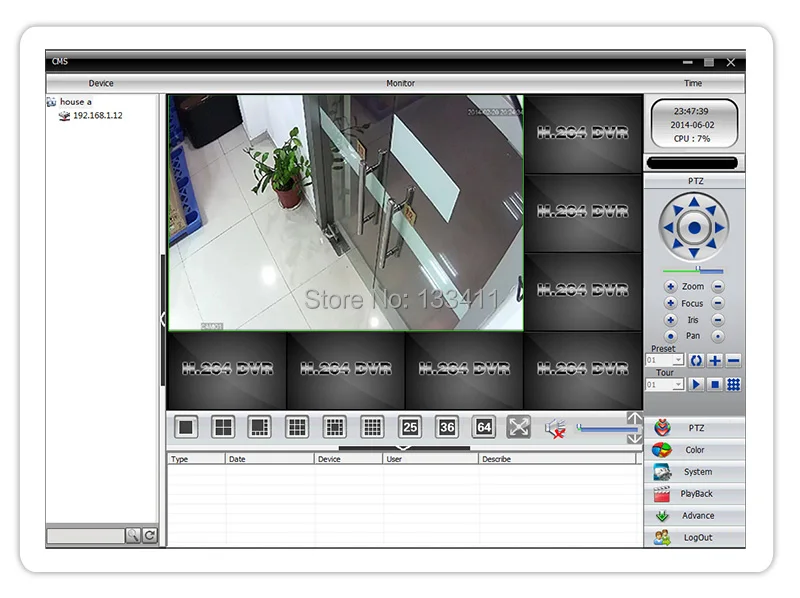The height and width of the screenshot is (598, 800).
Task: Sort log by Date column
Action: point(269,459)
